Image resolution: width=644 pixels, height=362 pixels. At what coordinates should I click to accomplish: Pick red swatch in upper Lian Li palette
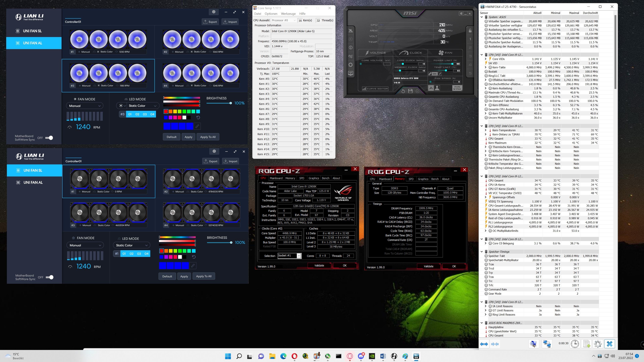pyautogui.click(x=166, y=111)
